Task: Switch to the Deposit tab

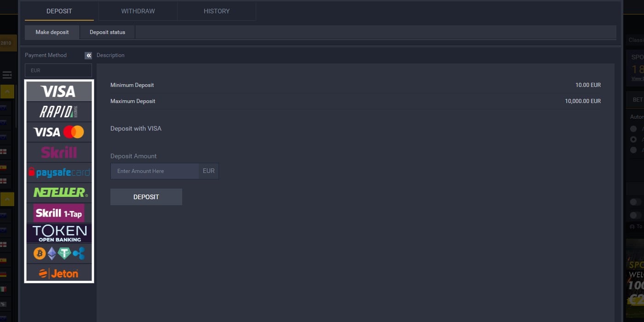Action: [59, 11]
